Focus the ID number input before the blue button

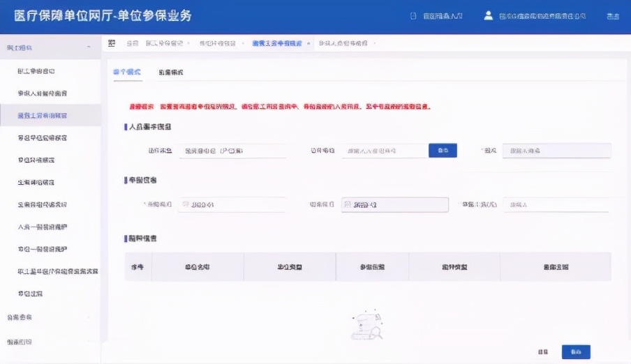pos(385,151)
